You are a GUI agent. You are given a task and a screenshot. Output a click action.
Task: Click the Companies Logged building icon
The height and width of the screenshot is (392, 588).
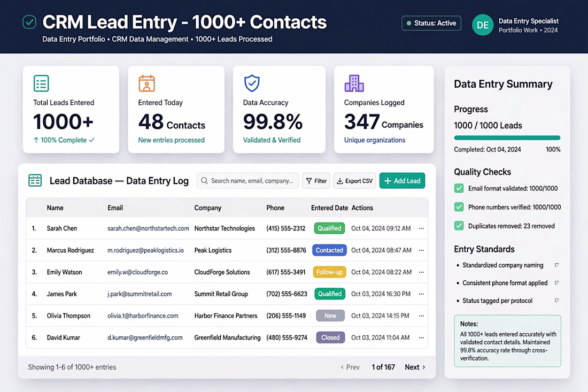(354, 83)
